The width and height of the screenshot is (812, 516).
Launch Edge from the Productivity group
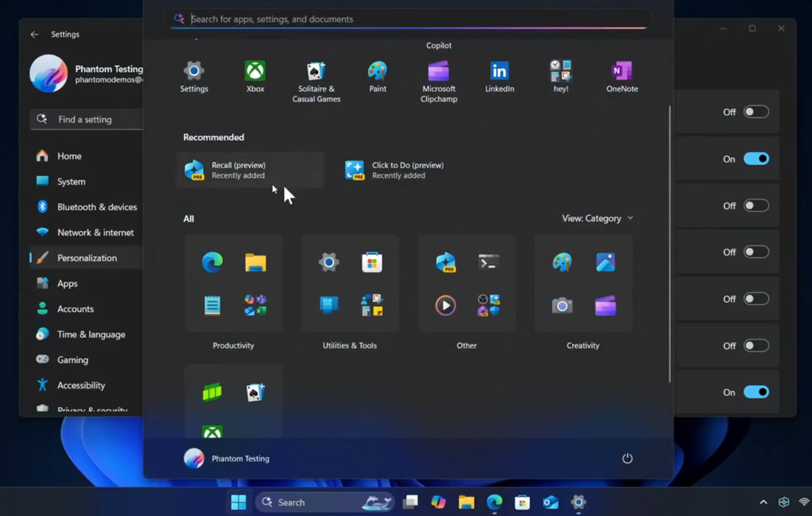point(212,262)
